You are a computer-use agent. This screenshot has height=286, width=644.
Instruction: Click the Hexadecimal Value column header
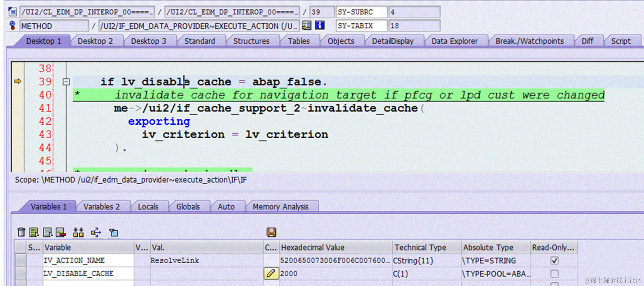[336, 248]
